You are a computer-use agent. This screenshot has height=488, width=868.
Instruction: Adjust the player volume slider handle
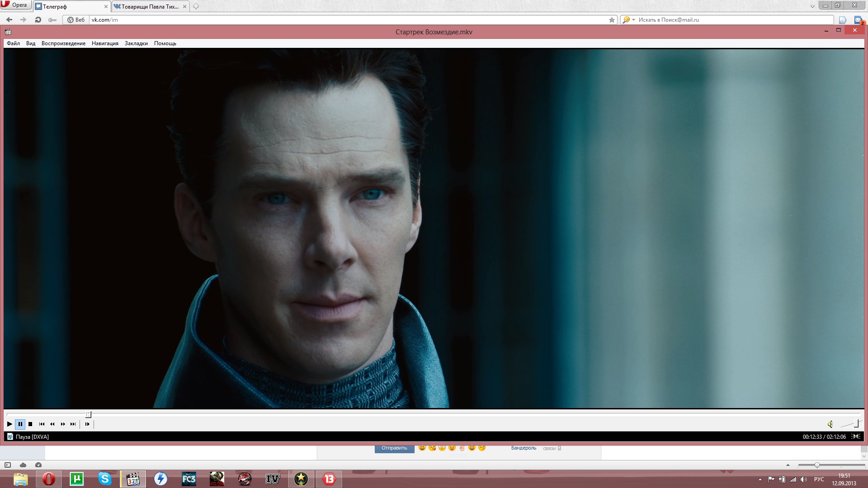(x=857, y=423)
